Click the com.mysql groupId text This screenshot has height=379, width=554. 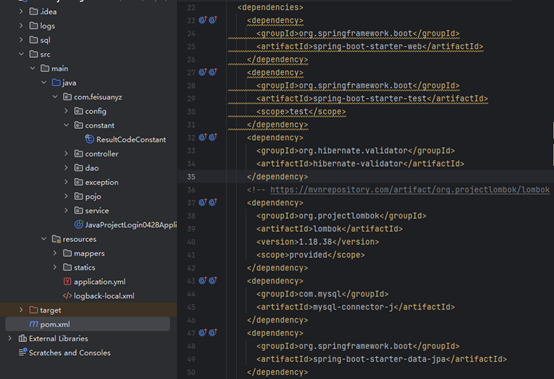point(320,294)
